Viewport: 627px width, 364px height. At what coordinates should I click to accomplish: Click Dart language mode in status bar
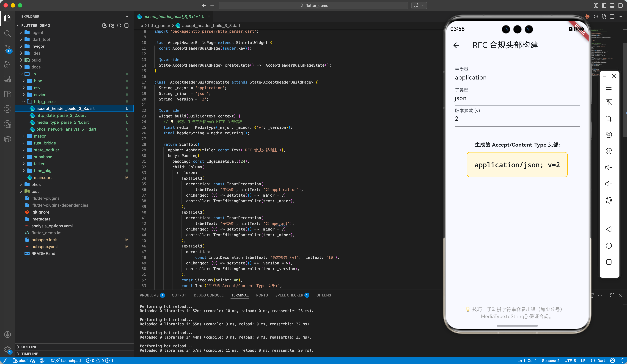[601, 361]
